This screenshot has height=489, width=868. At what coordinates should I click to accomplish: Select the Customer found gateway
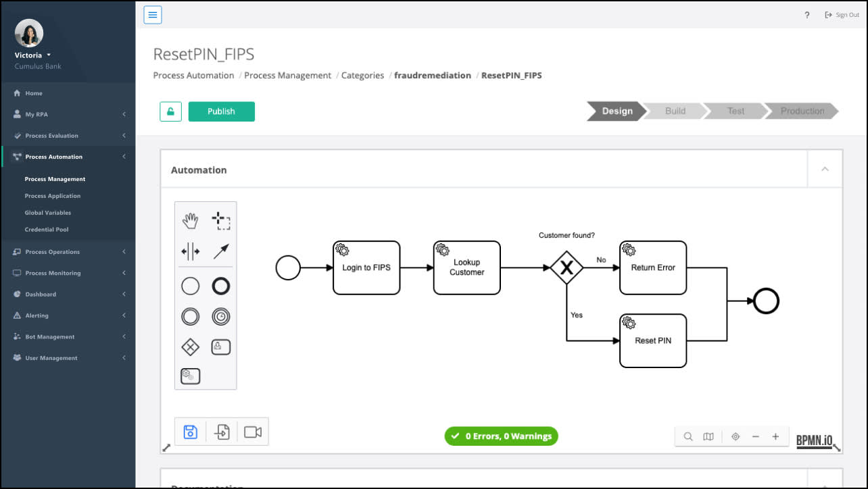coord(566,267)
